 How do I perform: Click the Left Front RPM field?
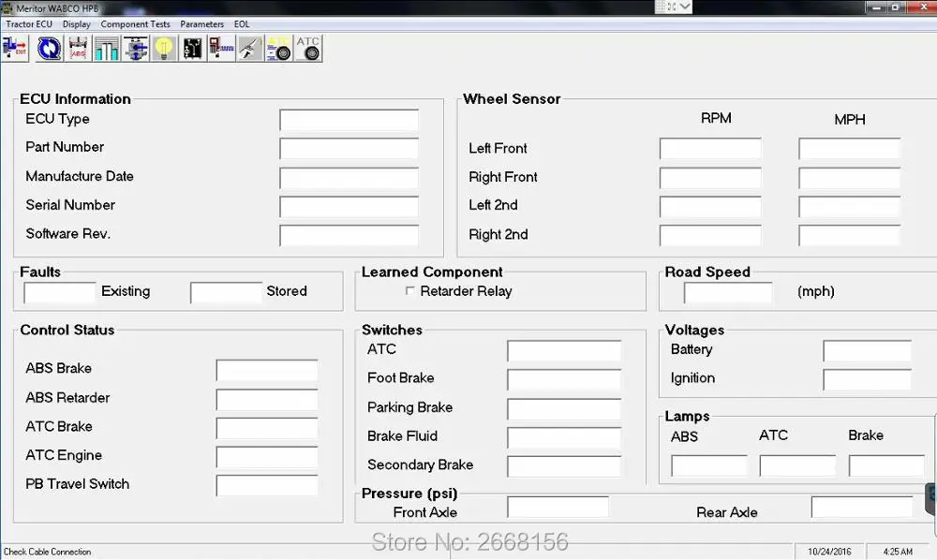(710, 148)
